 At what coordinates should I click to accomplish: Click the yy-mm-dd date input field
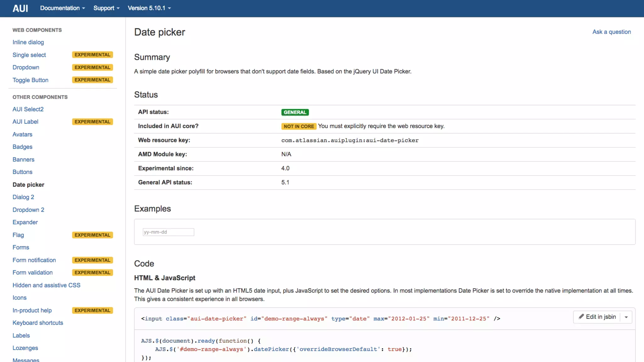pyautogui.click(x=168, y=232)
